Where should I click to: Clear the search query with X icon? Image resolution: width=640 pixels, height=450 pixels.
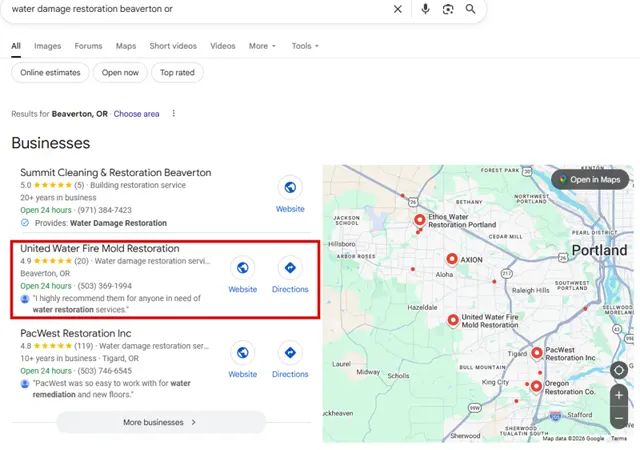(x=398, y=9)
